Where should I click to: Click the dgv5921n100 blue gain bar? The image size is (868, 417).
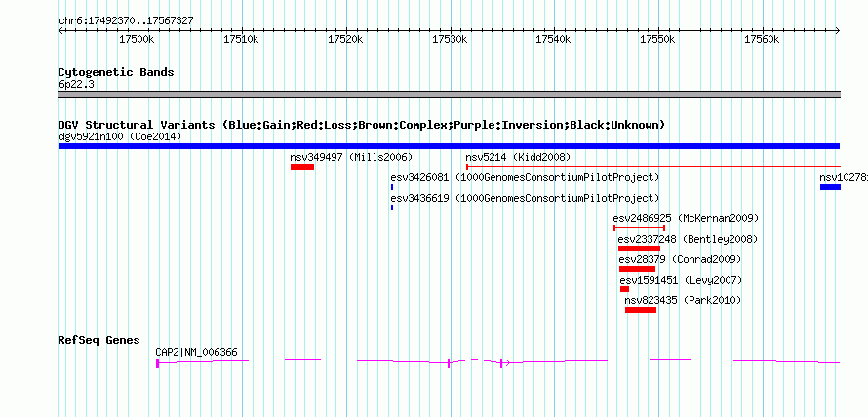(449, 146)
